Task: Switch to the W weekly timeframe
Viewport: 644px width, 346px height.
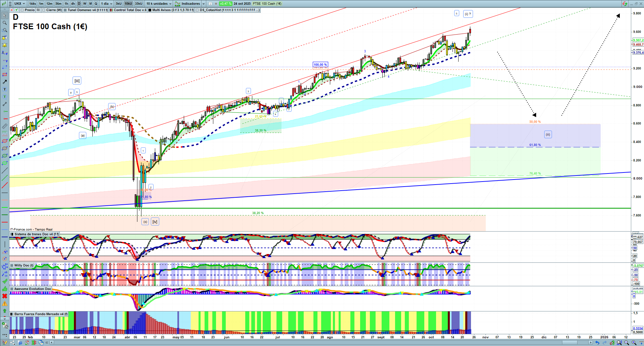Action: [x=85, y=4]
